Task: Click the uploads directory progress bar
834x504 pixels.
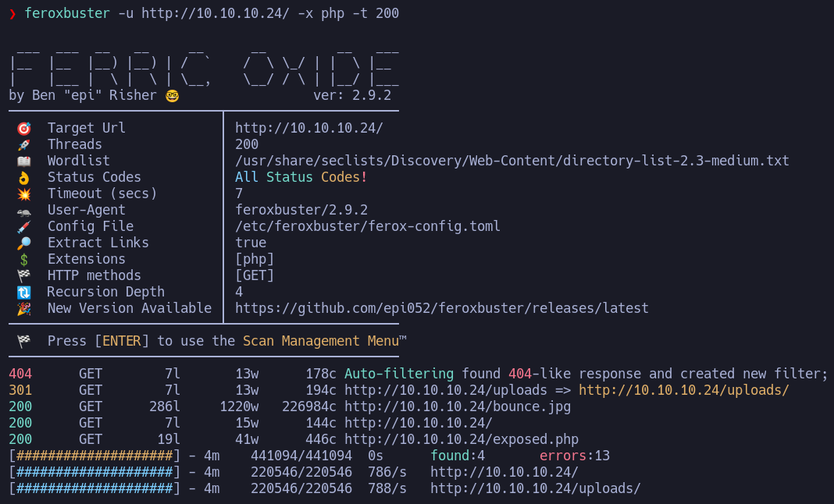Action: coord(94,488)
